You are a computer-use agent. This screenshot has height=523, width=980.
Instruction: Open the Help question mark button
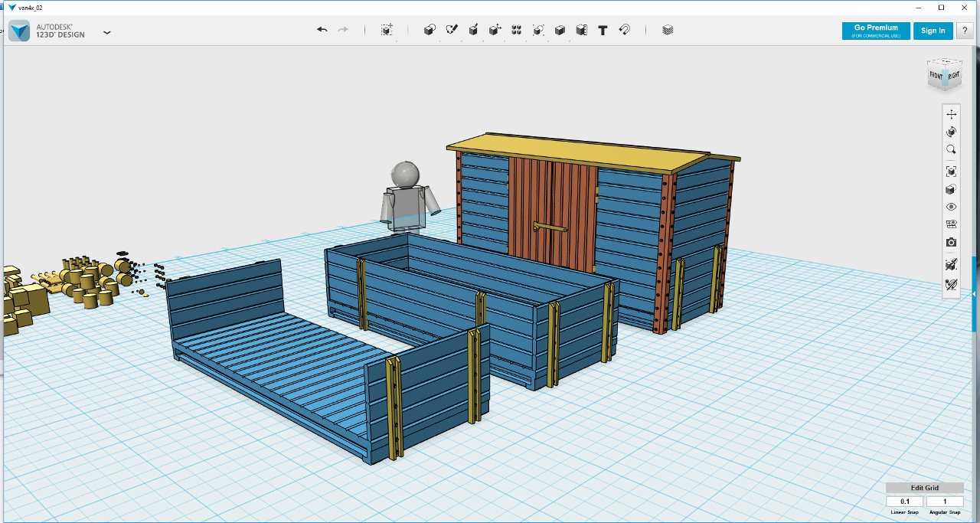964,31
